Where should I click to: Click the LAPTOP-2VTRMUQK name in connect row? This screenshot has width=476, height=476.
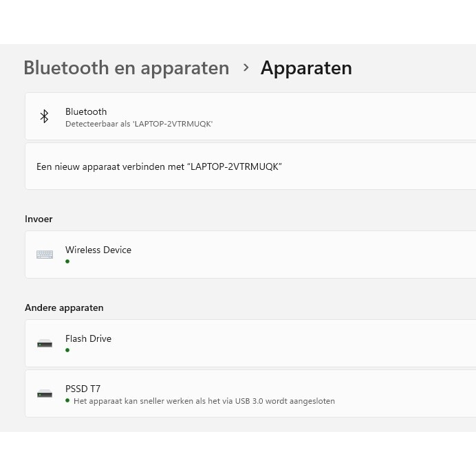point(234,166)
